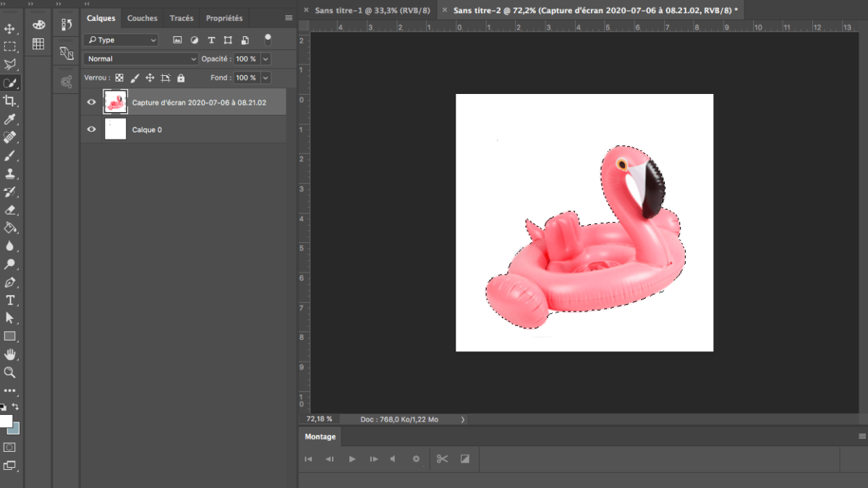Select the Eraser tool

pyautogui.click(x=10, y=210)
